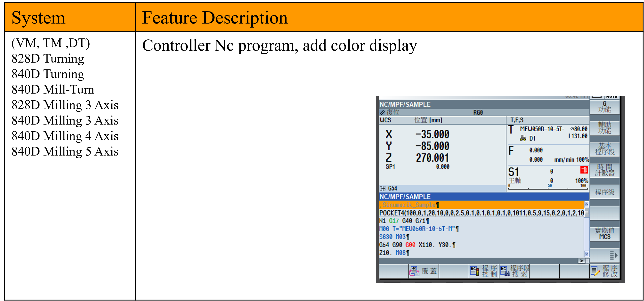
Task: Select the G54 G90 G00 X110. Y30. line
Action: point(481,245)
